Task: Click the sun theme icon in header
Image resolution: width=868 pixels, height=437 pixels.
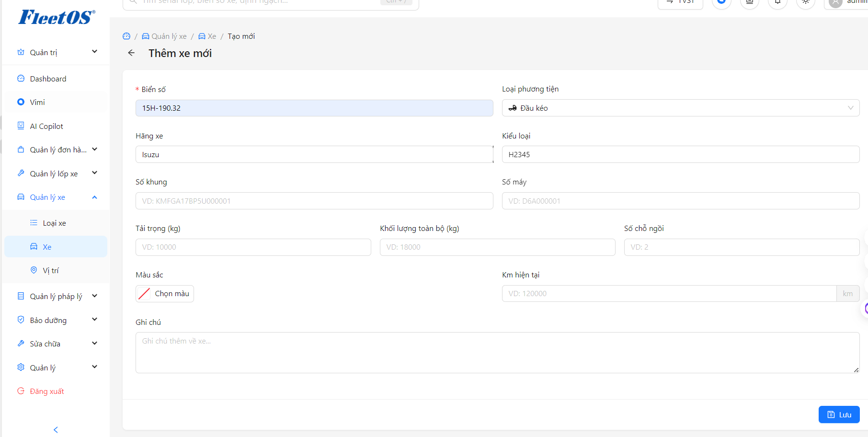Action: [806, 2]
